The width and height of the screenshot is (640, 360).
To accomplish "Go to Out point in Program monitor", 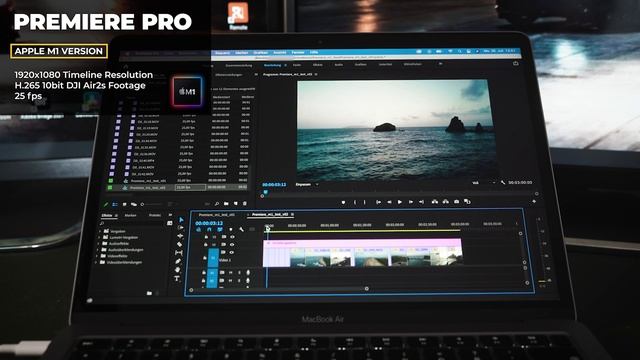I will [x=421, y=202].
